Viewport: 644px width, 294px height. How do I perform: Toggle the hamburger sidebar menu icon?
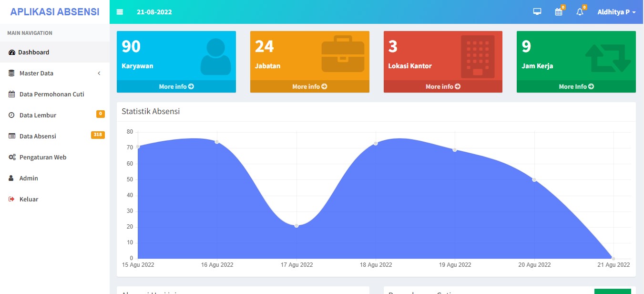coord(120,12)
